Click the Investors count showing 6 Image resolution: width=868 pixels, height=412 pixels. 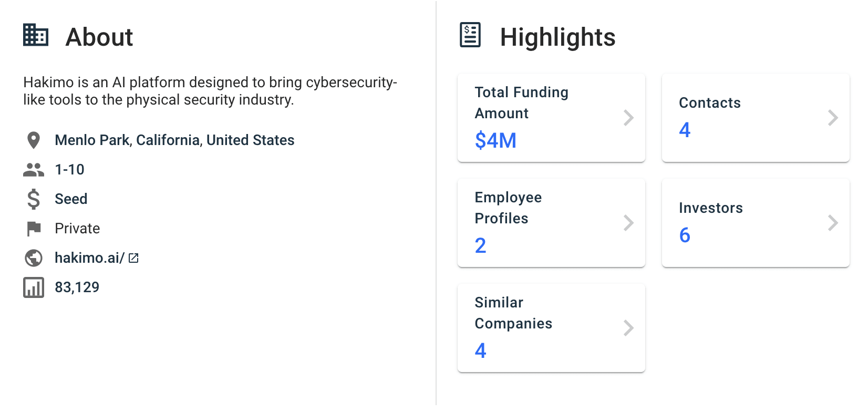[685, 235]
